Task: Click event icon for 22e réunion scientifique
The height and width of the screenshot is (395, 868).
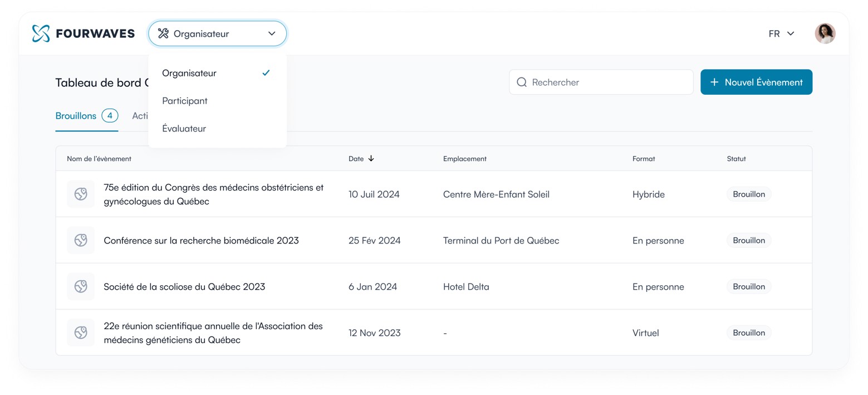Action: pos(81,333)
